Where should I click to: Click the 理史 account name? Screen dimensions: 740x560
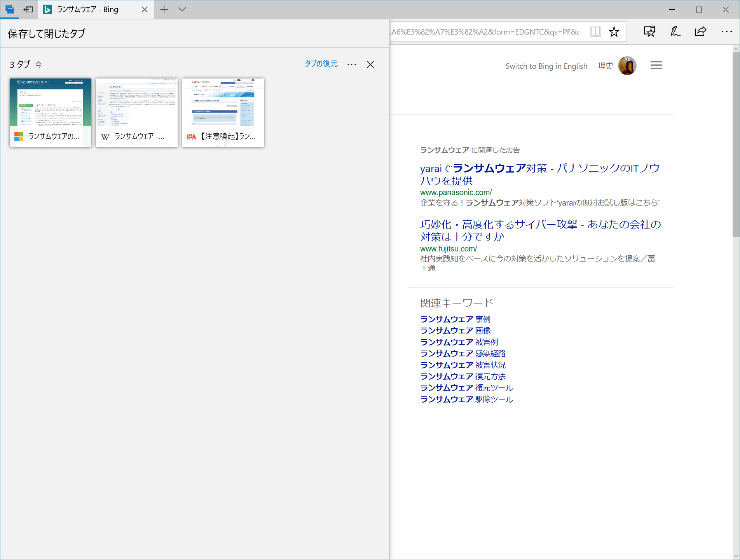(606, 66)
